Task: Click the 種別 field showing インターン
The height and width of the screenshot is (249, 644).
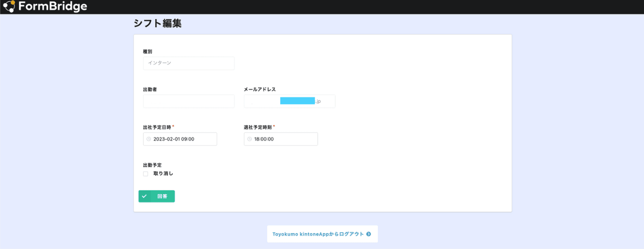Action: tap(189, 63)
